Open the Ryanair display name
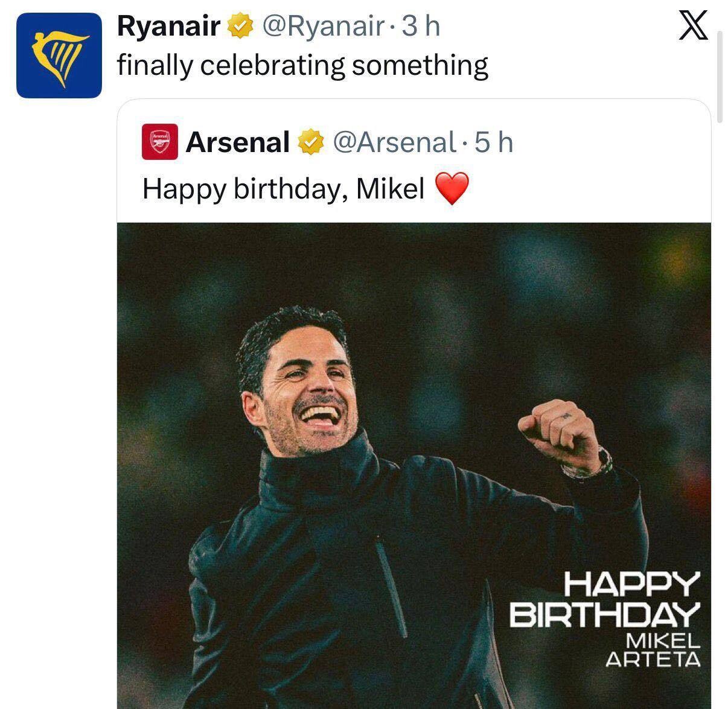 (x=168, y=27)
